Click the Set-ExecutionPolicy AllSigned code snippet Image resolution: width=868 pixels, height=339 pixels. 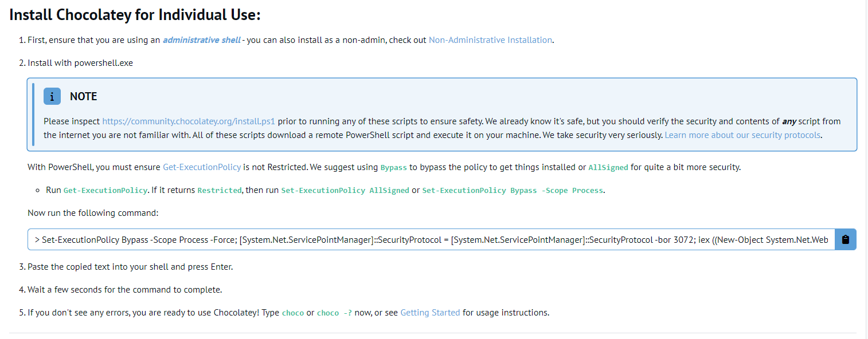(x=345, y=191)
